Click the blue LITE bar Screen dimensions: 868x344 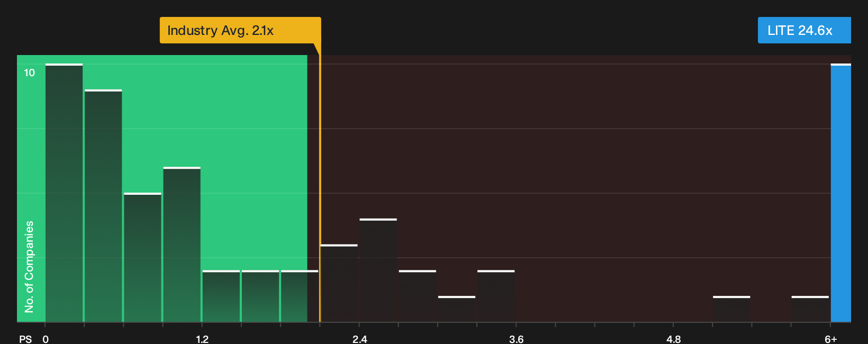(841, 193)
